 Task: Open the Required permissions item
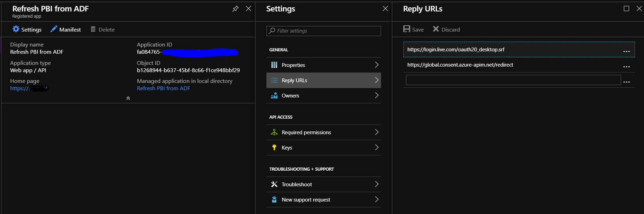pos(323,132)
